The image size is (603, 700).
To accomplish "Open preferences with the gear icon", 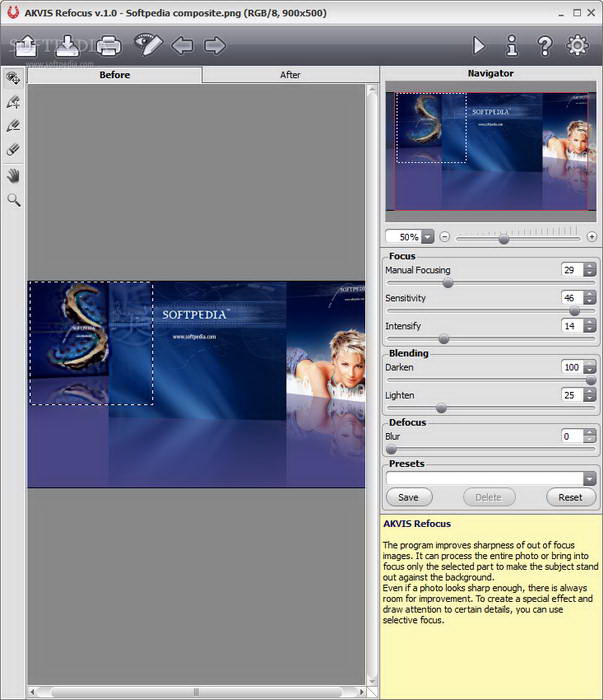I will 578,46.
